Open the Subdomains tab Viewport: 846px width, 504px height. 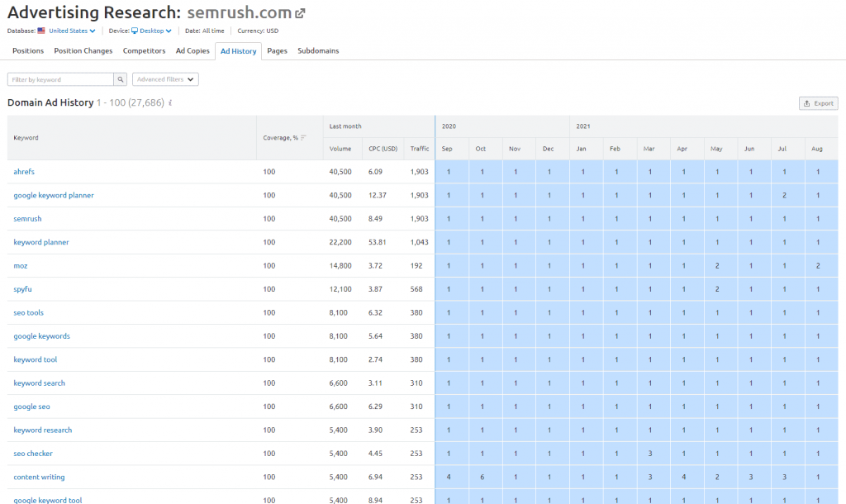318,50
